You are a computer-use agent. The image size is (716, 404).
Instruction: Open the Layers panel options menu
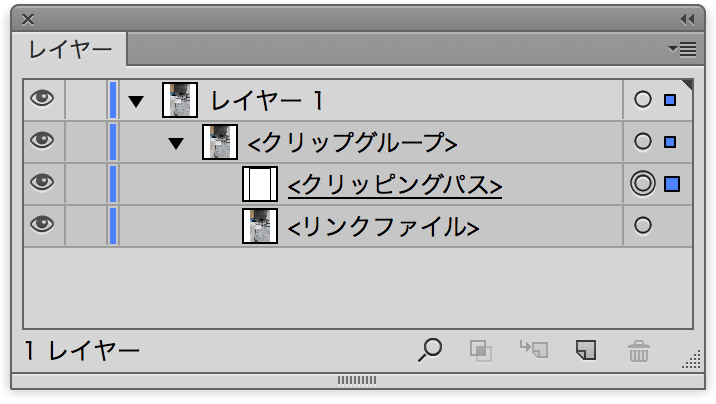(x=682, y=49)
